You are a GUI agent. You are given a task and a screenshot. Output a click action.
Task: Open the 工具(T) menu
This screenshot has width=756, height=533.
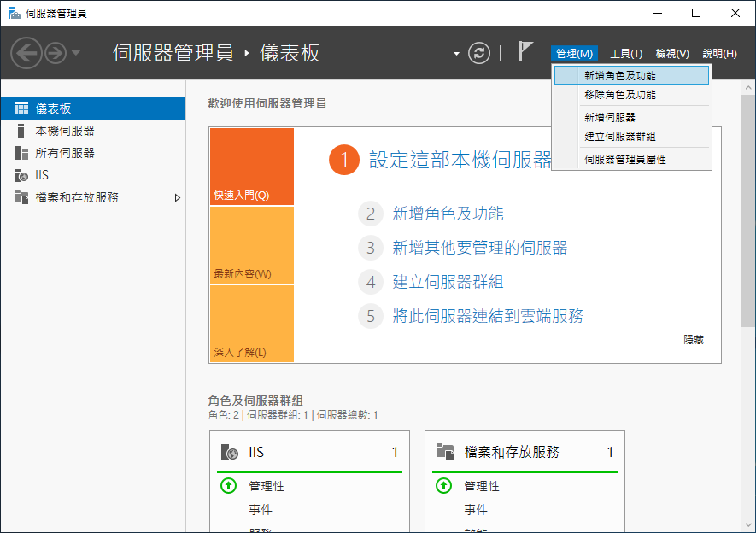click(x=626, y=54)
